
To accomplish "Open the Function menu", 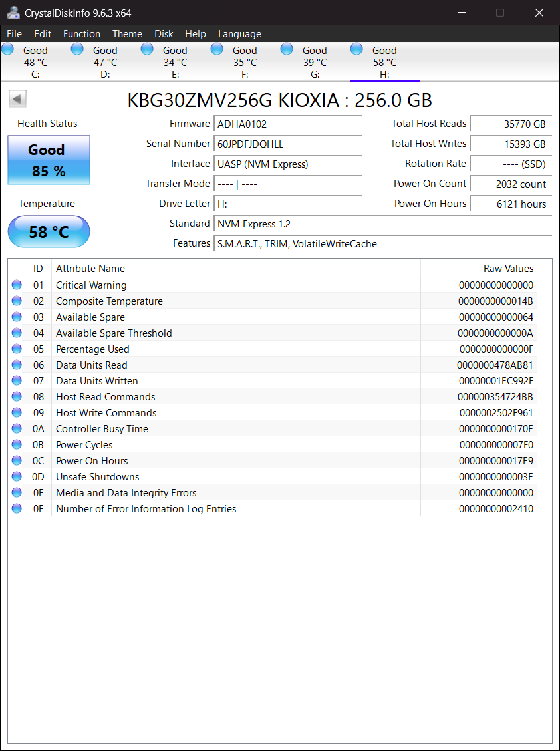I will 82,33.
